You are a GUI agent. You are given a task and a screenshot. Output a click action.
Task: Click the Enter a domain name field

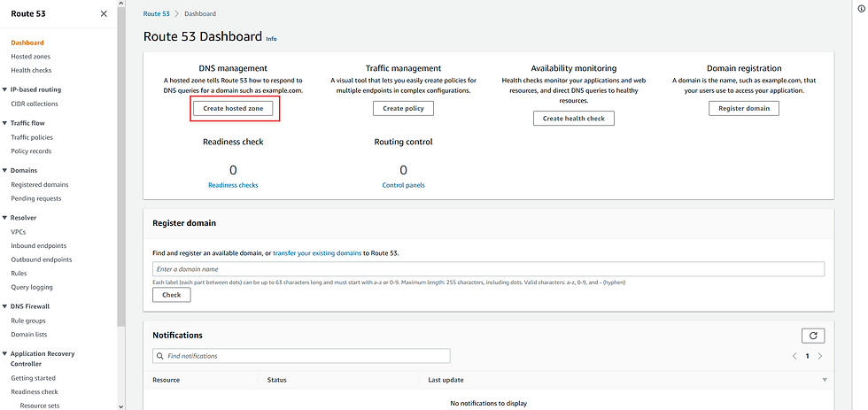click(488, 269)
